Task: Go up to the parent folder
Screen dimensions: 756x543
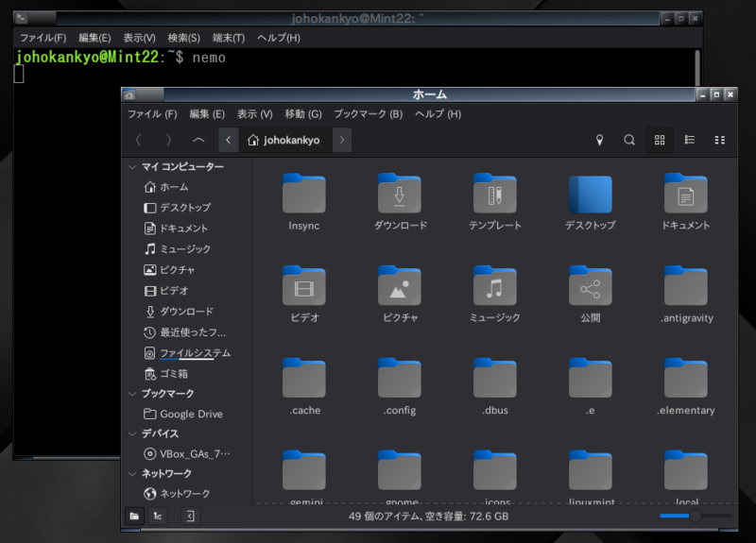Action: 198,140
